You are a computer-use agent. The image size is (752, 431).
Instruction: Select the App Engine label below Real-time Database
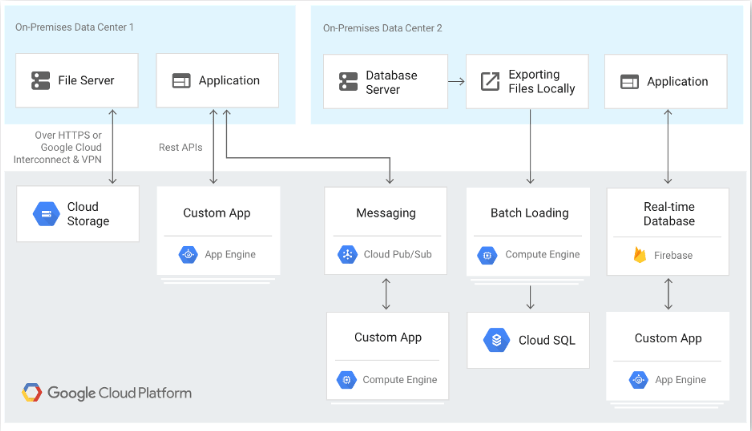click(681, 380)
